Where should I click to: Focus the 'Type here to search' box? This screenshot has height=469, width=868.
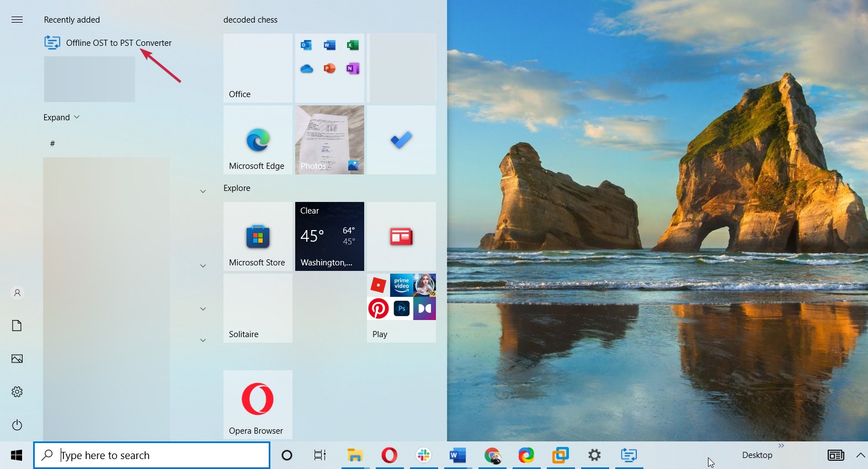(152, 455)
